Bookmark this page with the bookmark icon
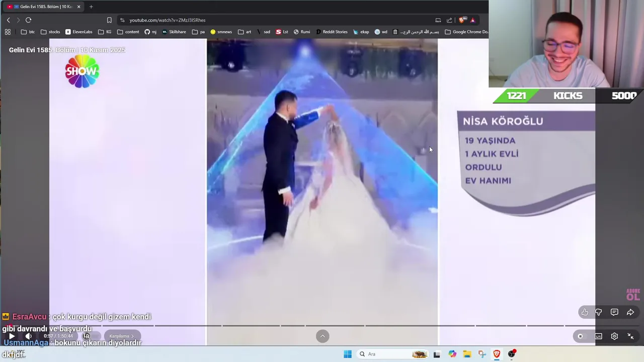This screenshot has height=362, width=644. (x=109, y=20)
